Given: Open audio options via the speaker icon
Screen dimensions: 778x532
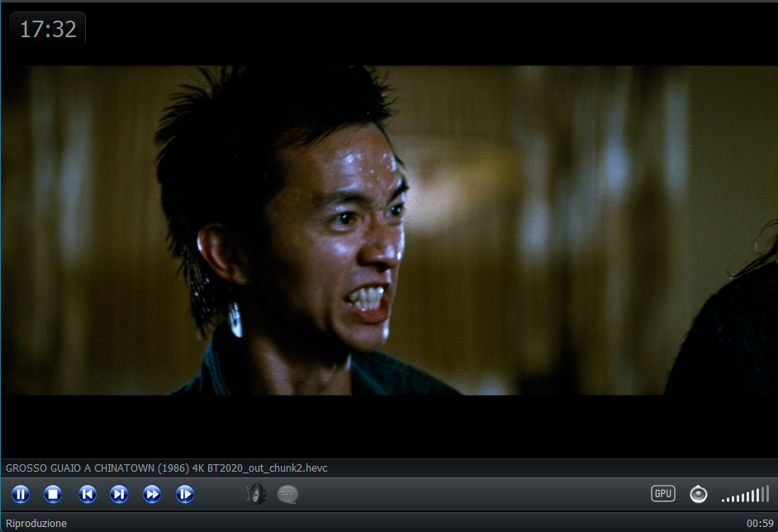Looking at the screenshot, I should (x=255, y=494).
